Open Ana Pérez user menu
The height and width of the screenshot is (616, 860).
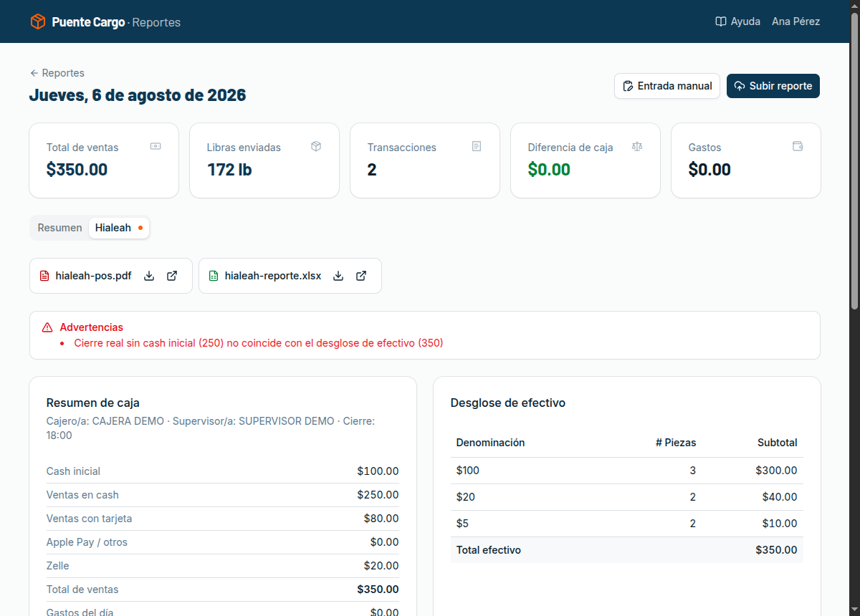(795, 21)
